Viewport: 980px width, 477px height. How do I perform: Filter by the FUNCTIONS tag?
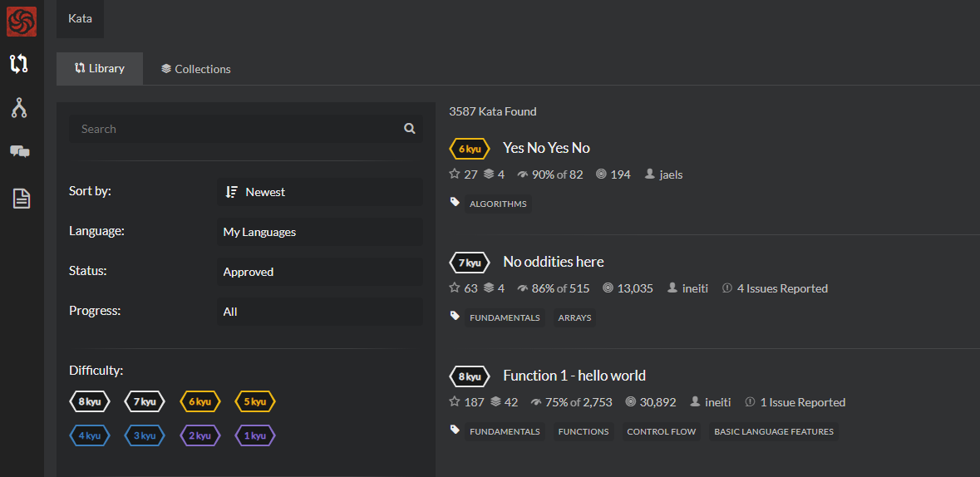(x=584, y=431)
